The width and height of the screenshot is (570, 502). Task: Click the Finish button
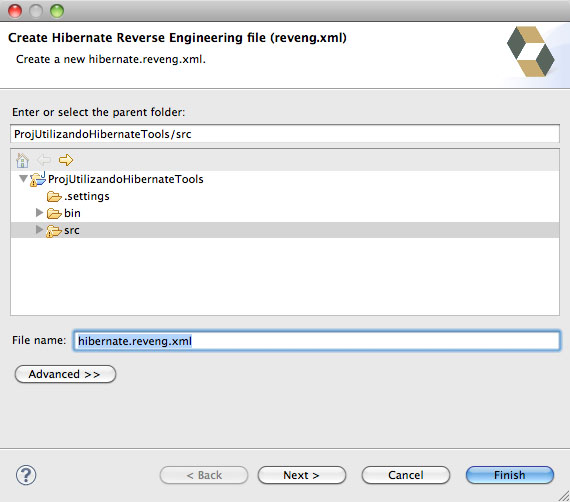(510, 475)
